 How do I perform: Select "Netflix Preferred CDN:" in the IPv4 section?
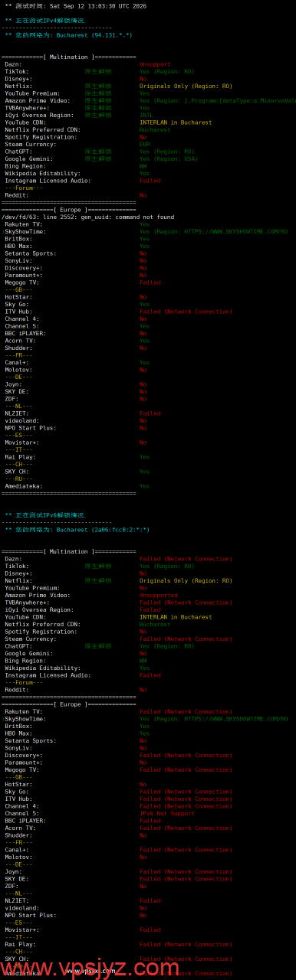42,129
